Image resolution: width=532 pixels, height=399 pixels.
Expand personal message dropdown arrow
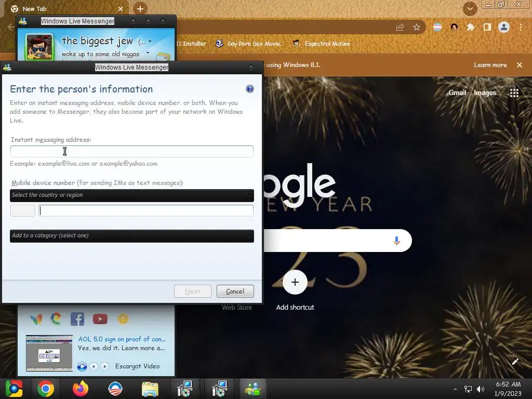[148, 53]
